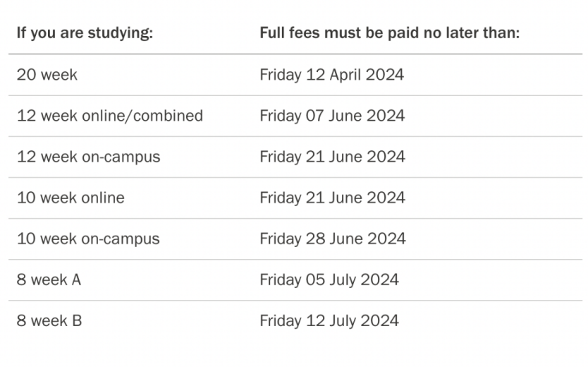
Task: Select the '20 week' course cell
Action: pos(47,74)
